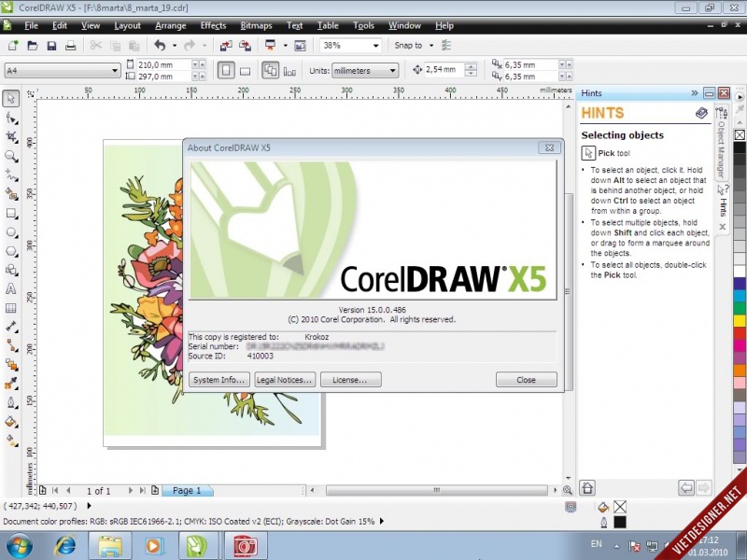Select the Freehand tool
The image size is (747, 560).
point(10,175)
